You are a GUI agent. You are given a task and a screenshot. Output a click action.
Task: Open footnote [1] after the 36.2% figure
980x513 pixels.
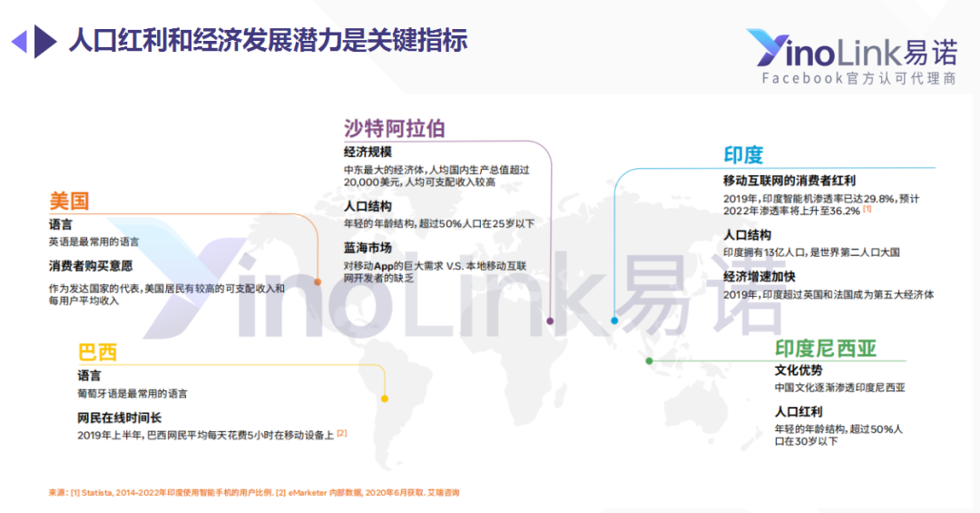(x=867, y=209)
